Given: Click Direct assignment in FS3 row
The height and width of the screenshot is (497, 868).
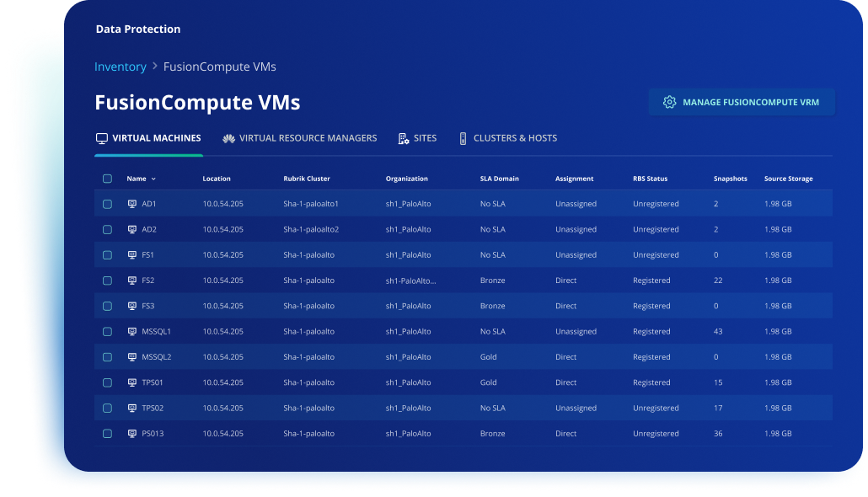Looking at the screenshot, I should [x=565, y=306].
